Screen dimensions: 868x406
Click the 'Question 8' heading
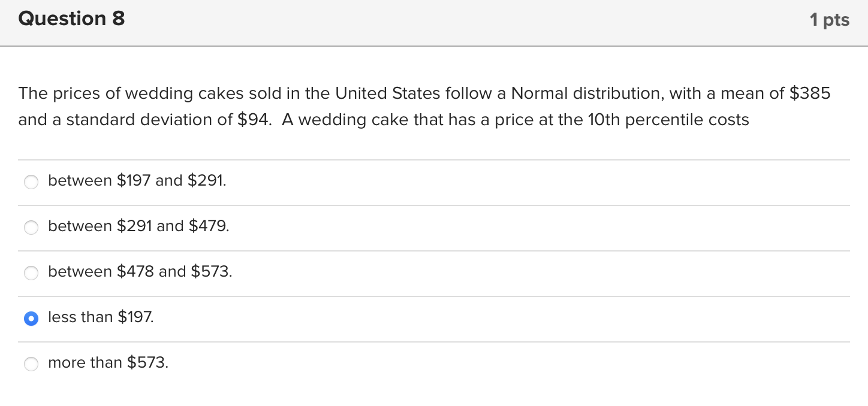pyautogui.click(x=71, y=19)
